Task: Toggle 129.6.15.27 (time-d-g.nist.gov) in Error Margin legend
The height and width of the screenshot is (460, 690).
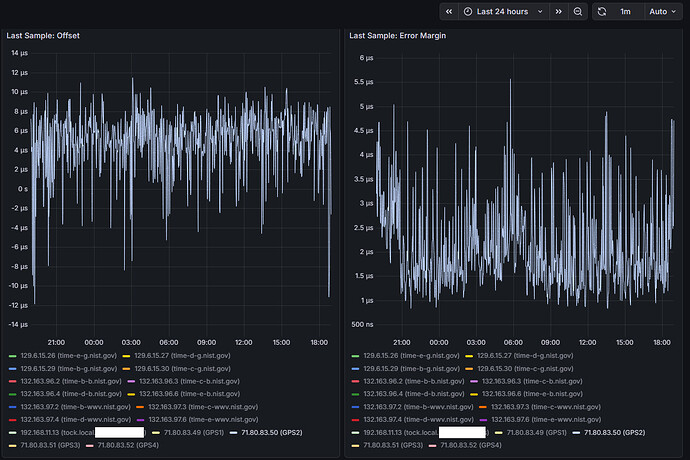Action: click(x=519, y=356)
